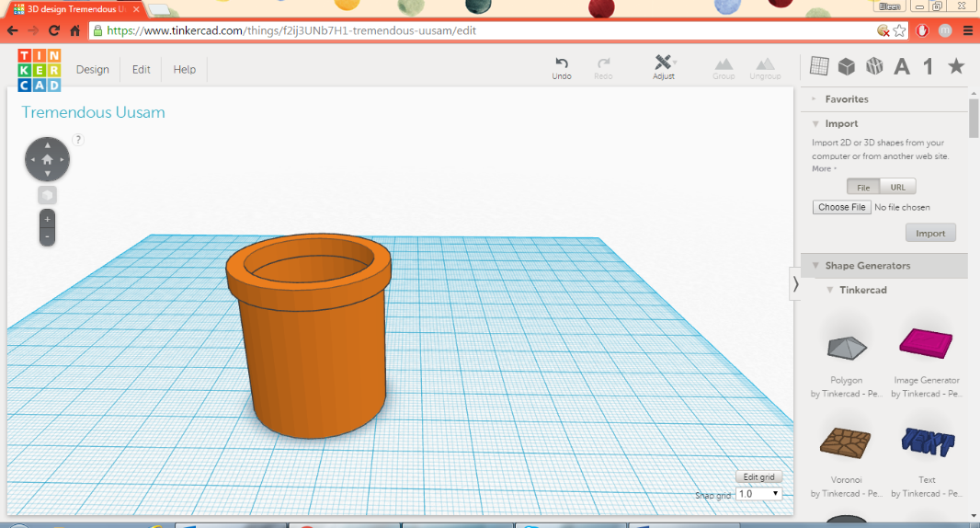Click the Tinkercad logo
The width and height of the screenshot is (980, 528).
(40, 70)
